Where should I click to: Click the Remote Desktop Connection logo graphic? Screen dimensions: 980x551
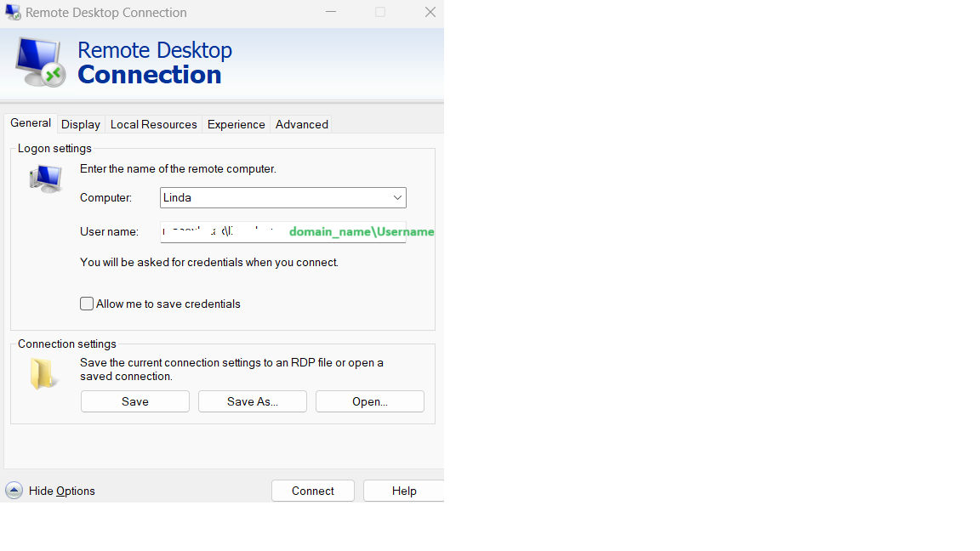click(x=38, y=61)
